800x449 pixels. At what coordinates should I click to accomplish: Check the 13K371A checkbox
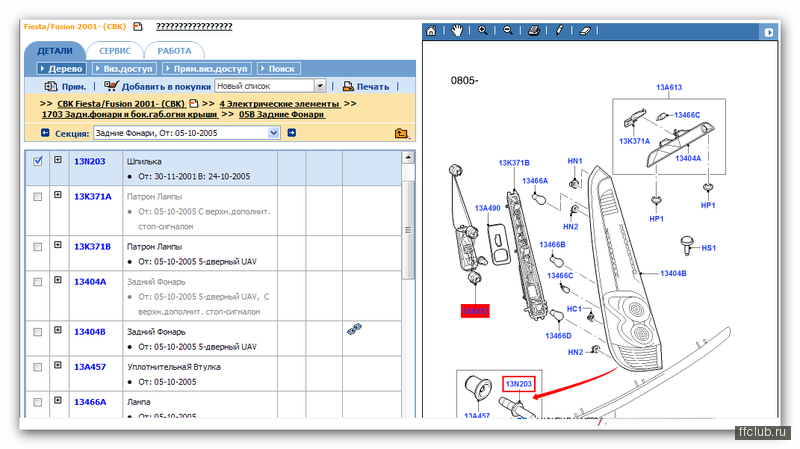coord(38,196)
